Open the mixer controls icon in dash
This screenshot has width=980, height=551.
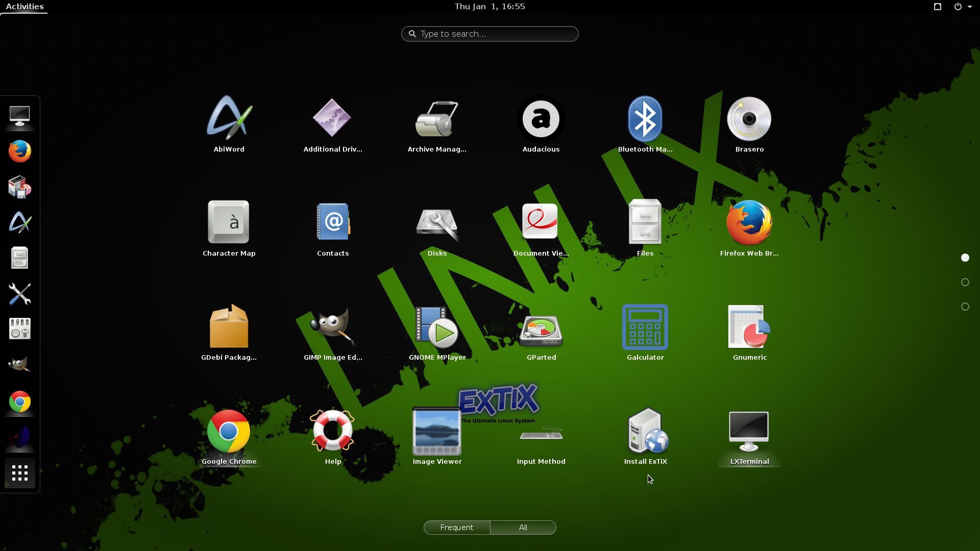tap(20, 329)
